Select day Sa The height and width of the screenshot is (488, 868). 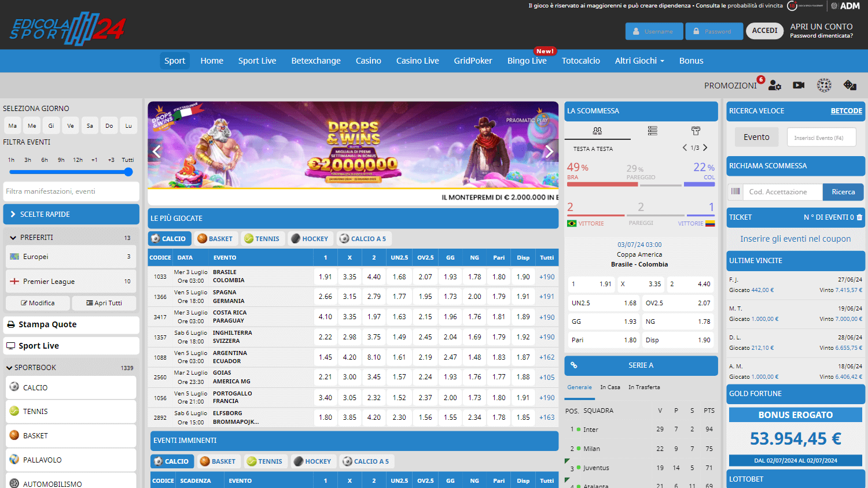90,125
